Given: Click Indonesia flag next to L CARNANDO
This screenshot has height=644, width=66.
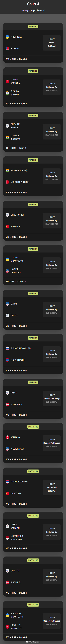Looking at the screenshot, I should click(x=7, y=538).
